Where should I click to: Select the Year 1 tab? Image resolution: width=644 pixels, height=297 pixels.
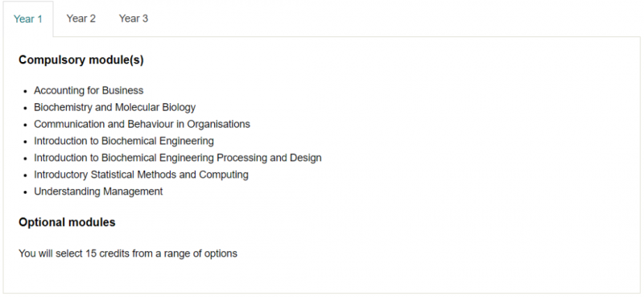point(28,19)
